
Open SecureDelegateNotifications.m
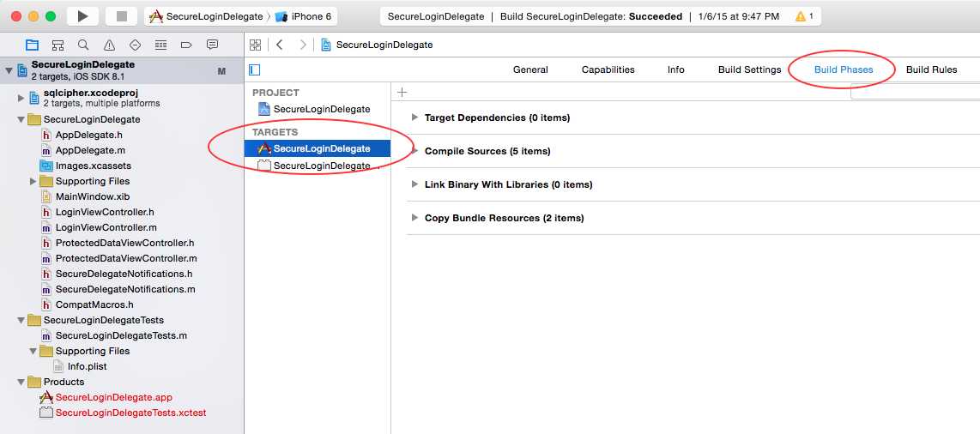pyautogui.click(x=125, y=289)
